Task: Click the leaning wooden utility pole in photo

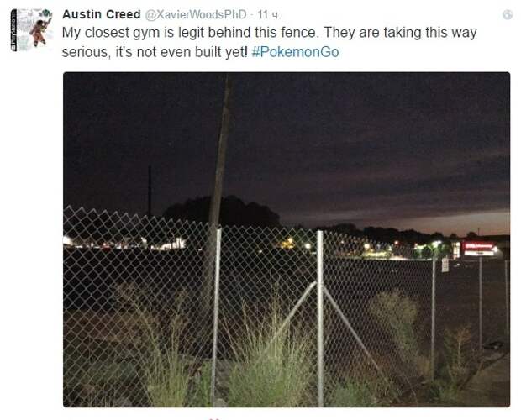Action: (218, 186)
